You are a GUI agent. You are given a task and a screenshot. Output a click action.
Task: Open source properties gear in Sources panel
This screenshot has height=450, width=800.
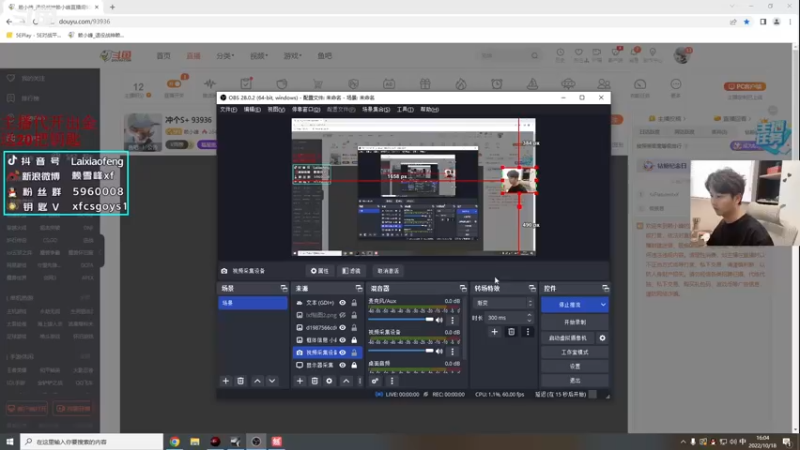coord(329,381)
